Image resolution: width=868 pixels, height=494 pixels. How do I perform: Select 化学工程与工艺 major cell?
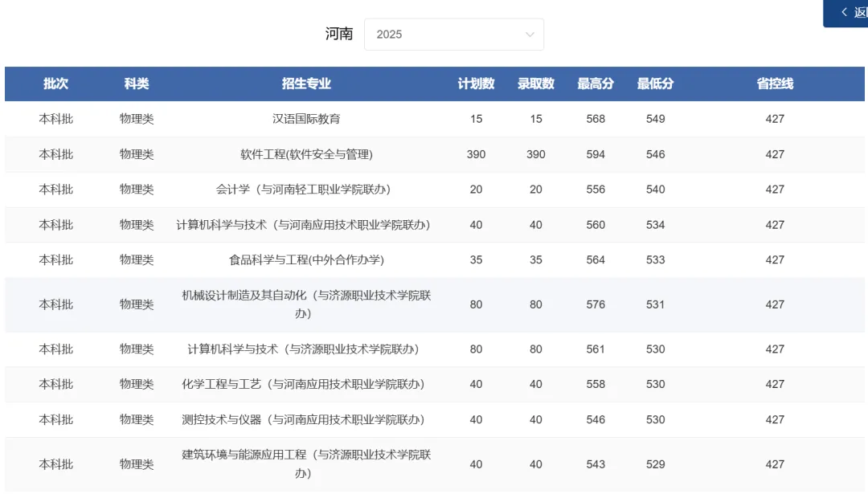303,385
